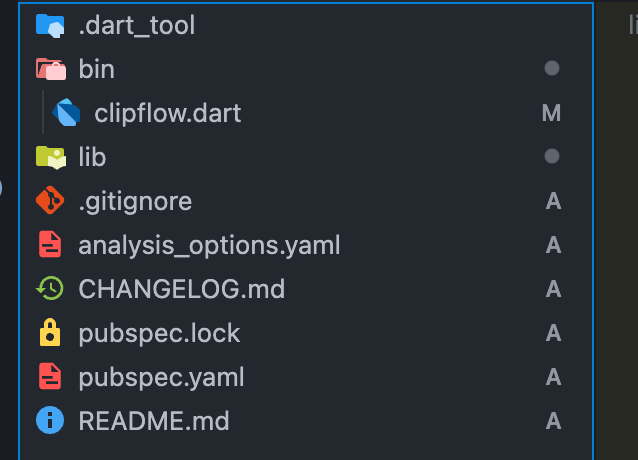Image resolution: width=638 pixels, height=460 pixels.
Task: Click the pink bin folder icon
Action: coord(50,69)
